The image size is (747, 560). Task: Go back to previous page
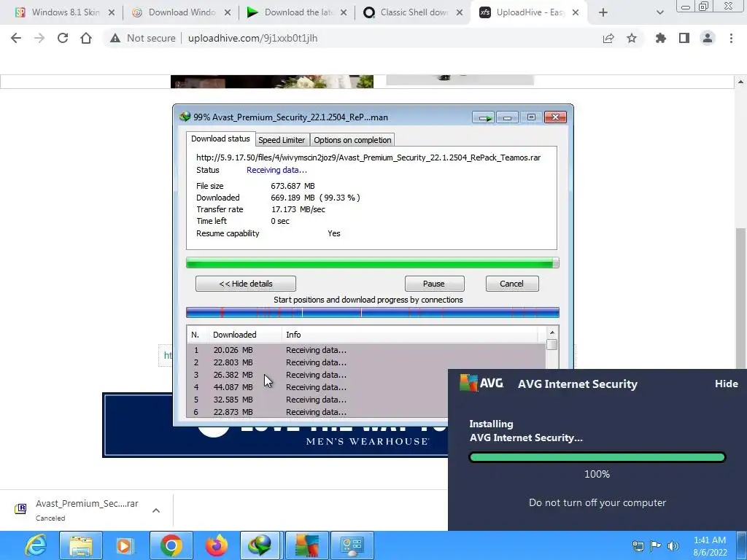(x=16, y=38)
